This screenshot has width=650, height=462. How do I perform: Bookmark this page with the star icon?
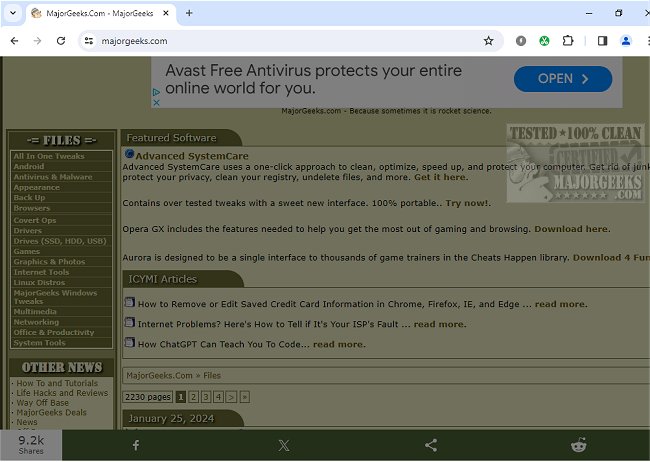[488, 41]
